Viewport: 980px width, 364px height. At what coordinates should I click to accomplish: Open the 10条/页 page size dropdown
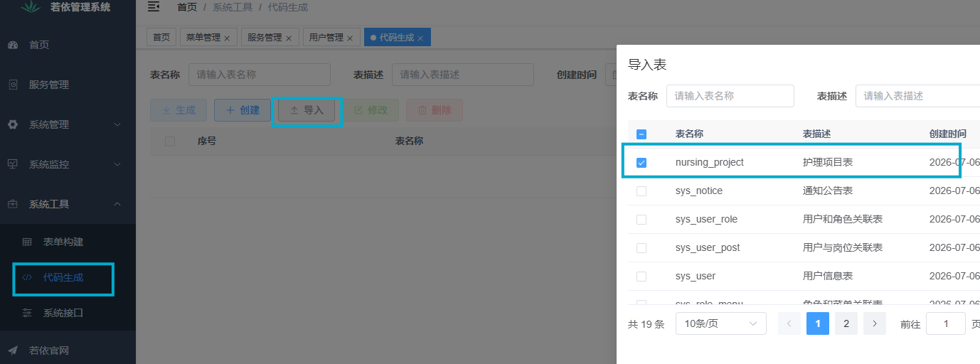click(x=721, y=323)
